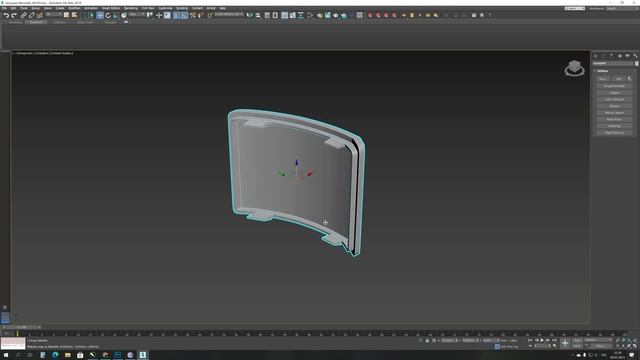Click the Perspective Match utility button
Viewport: 640px width, 360px height.
coord(614,86)
